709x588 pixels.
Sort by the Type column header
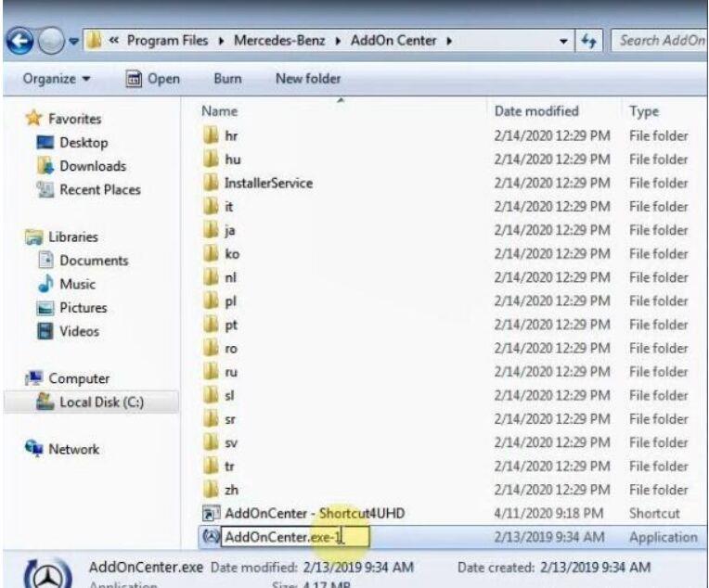[644, 111]
